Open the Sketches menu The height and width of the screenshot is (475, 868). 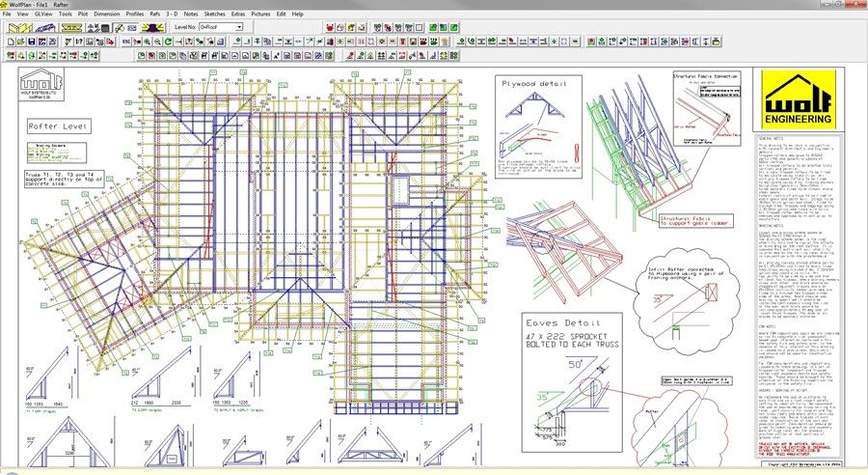pyautogui.click(x=214, y=14)
